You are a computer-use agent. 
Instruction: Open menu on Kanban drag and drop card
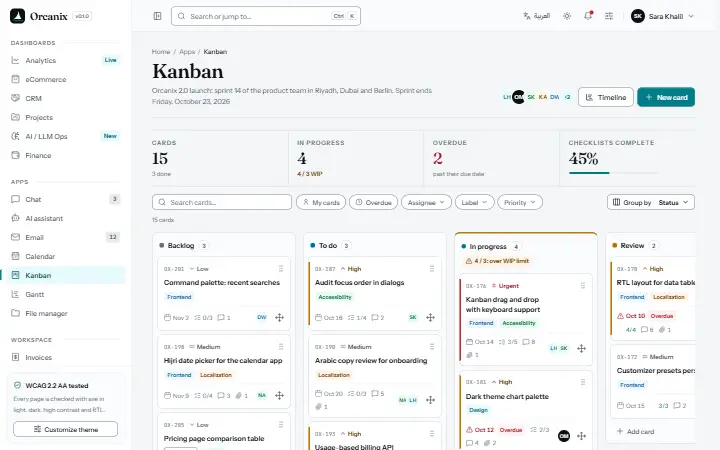pos(583,285)
